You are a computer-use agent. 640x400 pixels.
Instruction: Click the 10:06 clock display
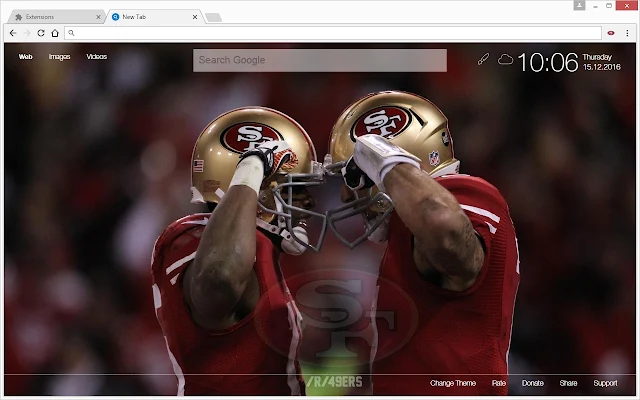[548, 62]
